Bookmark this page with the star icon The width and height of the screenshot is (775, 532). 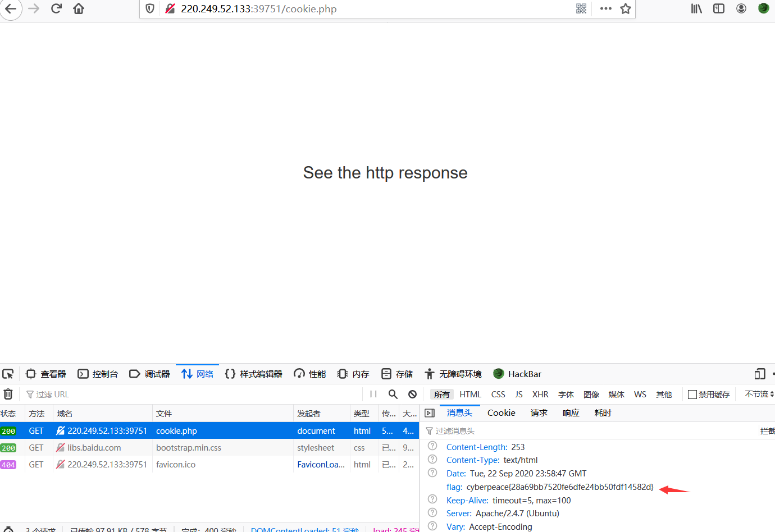click(x=626, y=8)
